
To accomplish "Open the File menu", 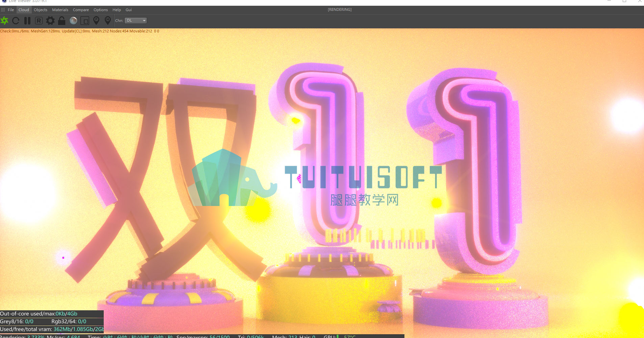I will [x=11, y=10].
